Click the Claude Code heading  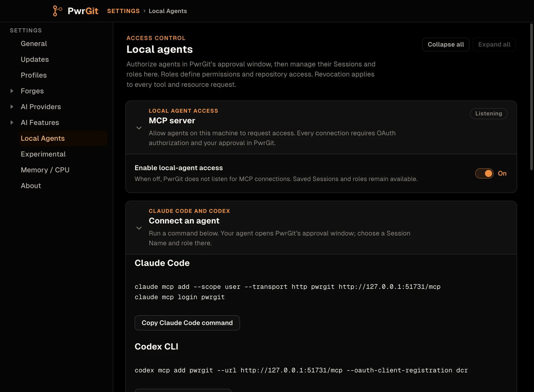click(x=162, y=263)
